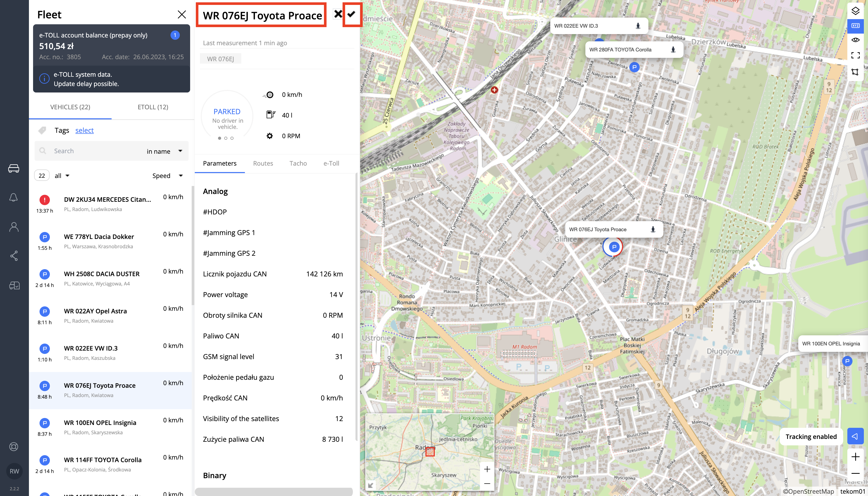Show second page dot of status carousel

click(x=226, y=138)
